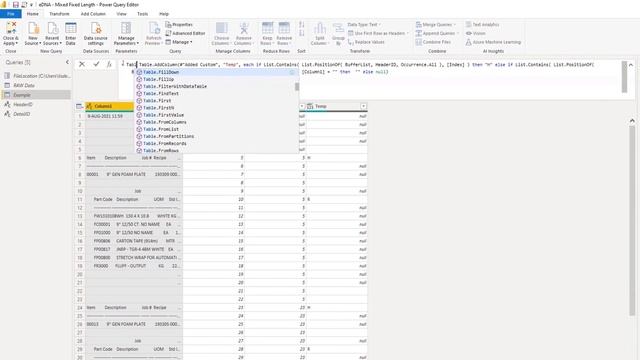Open Temp column filter dropdown
Image resolution: width=640 pixels, height=360 pixels.
(363, 106)
